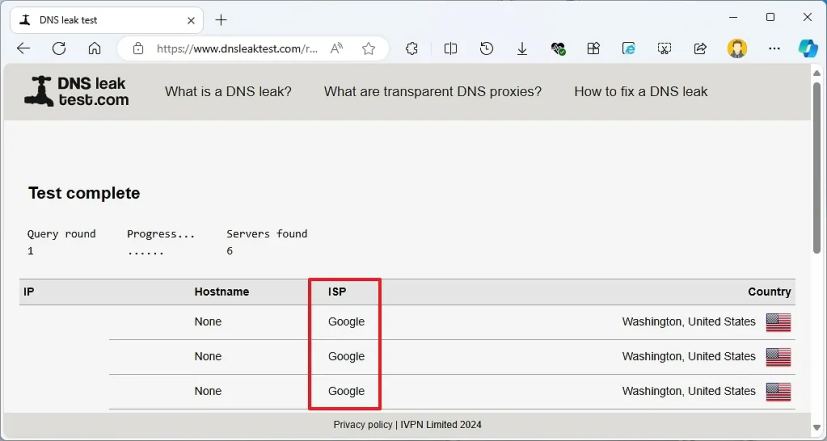Open 'What is a DNS leak?' menu link
Viewport: 827px width, 441px height.
point(228,91)
